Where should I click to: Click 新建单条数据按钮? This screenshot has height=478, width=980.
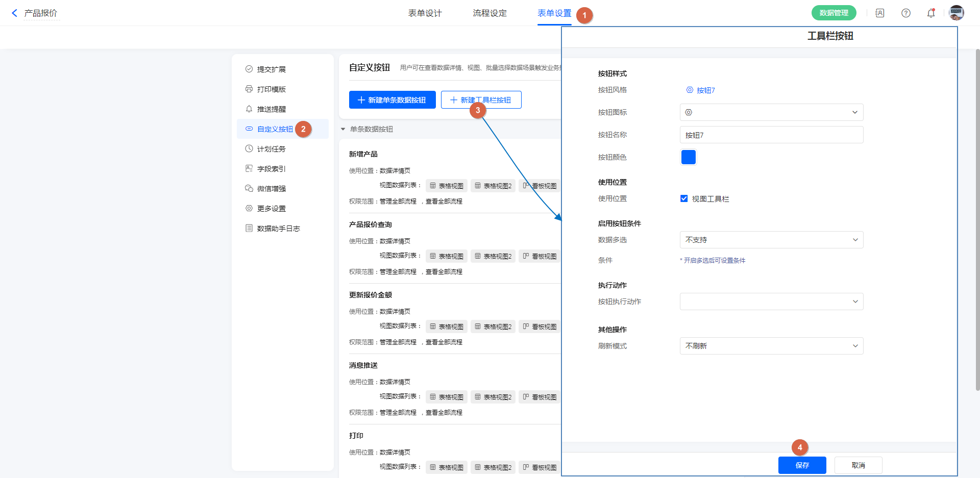[x=392, y=100]
